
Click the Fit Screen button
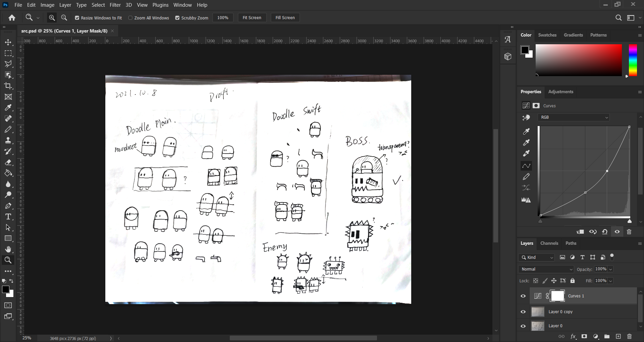tap(252, 18)
